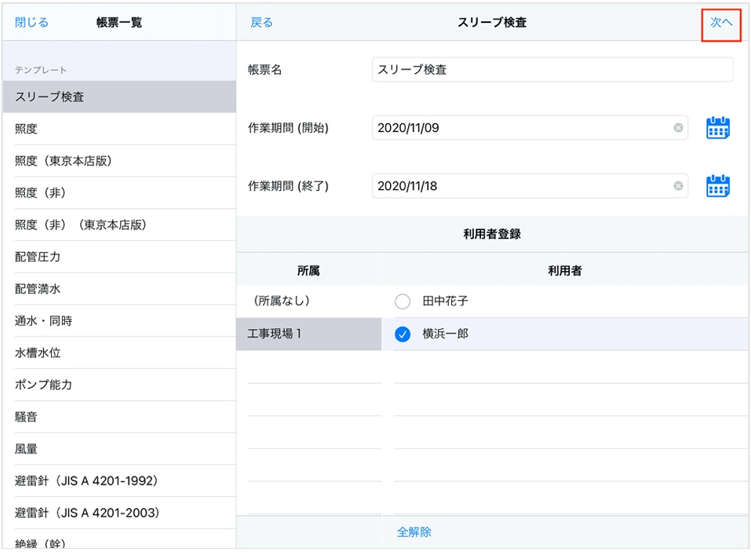The image size is (751, 552).
Task: Clear the end date 2020/11/18 field
Action: tap(678, 186)
